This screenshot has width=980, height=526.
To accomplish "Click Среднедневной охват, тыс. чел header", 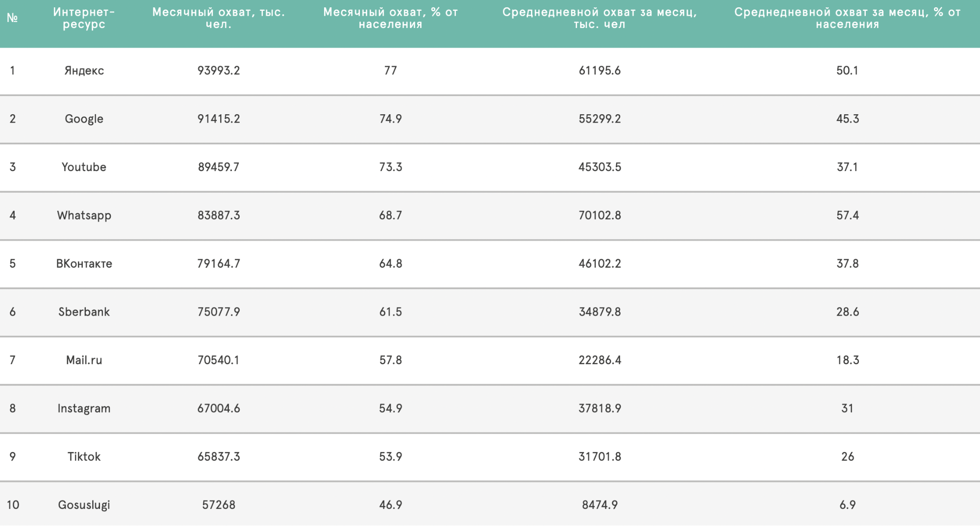I will click(600, 18).
